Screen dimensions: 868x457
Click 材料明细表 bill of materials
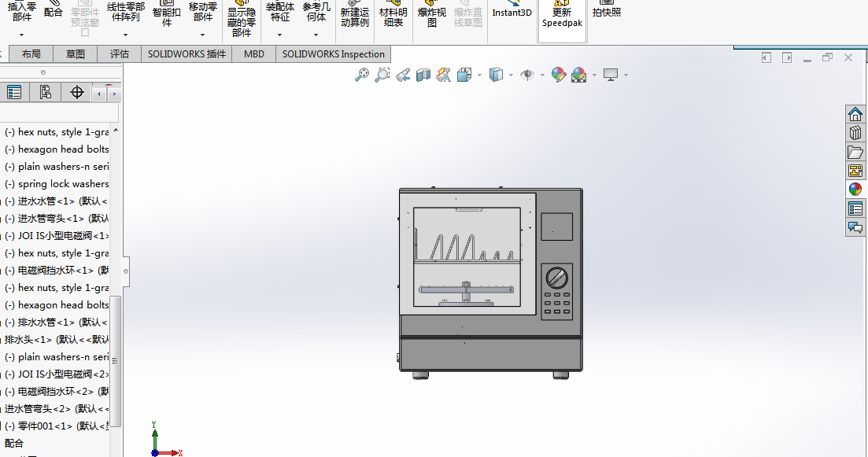(x=393, y=15)
